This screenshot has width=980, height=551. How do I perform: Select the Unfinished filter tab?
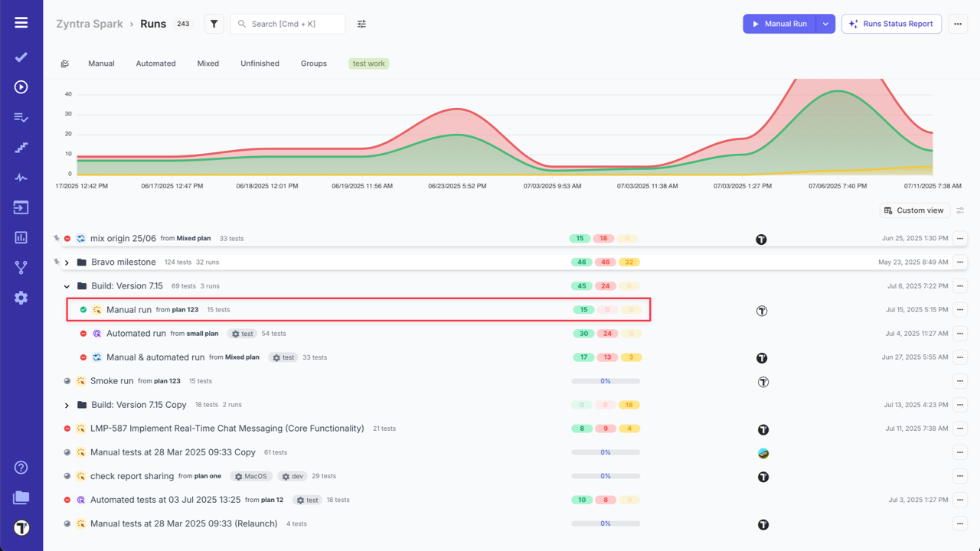[x=260, y=64]
